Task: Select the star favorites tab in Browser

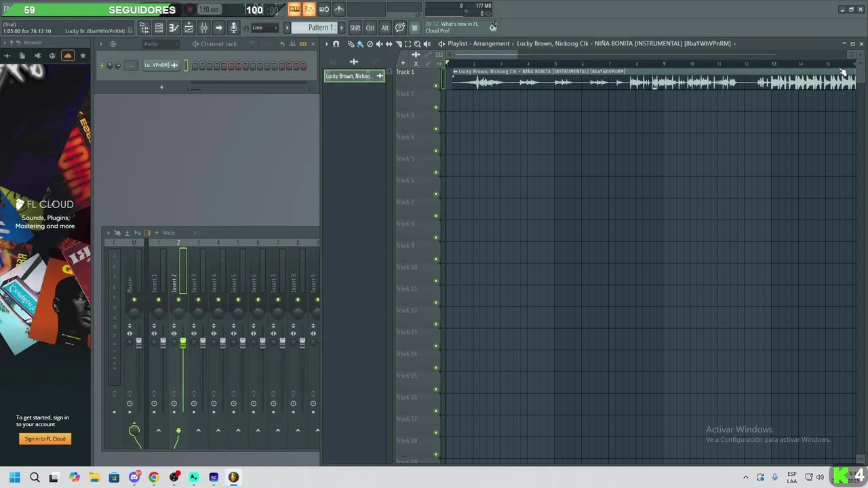Action: 83,56
